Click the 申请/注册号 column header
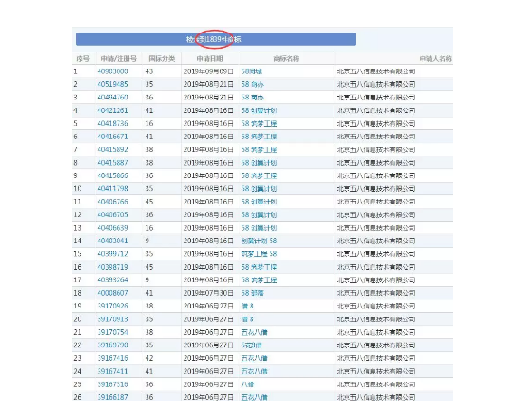Viewport: 532px width, 407px height. [119, 59]
